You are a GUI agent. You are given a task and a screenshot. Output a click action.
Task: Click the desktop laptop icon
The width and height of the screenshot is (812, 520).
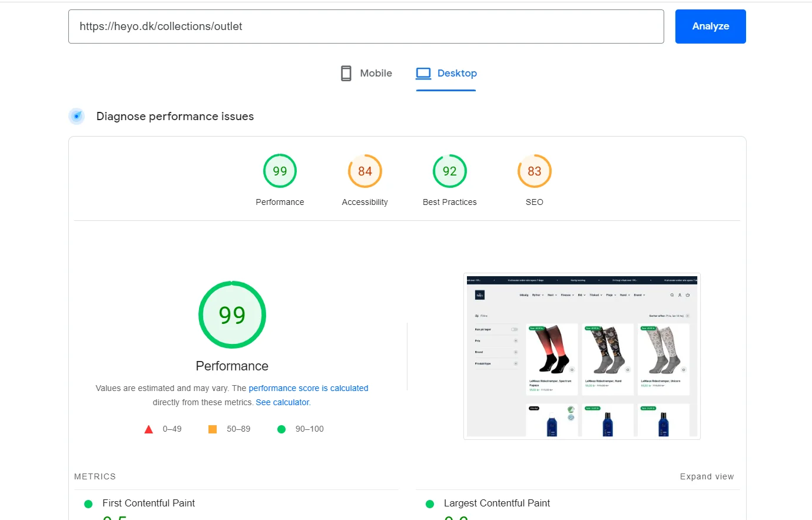tap(423, 74)
